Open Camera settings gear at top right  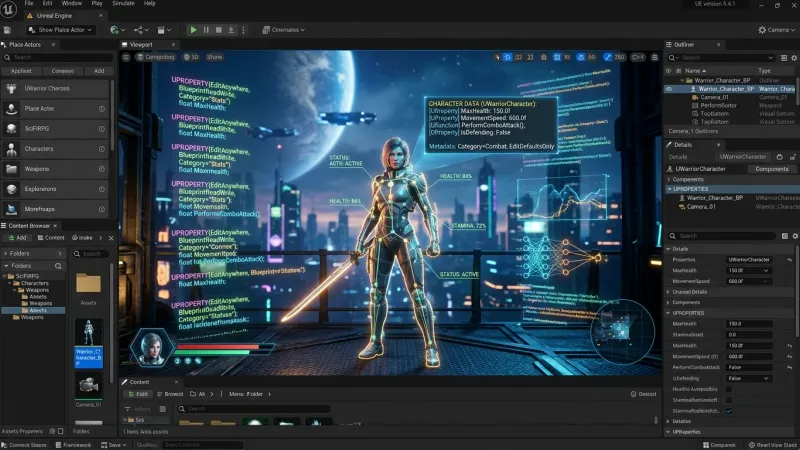762,30
